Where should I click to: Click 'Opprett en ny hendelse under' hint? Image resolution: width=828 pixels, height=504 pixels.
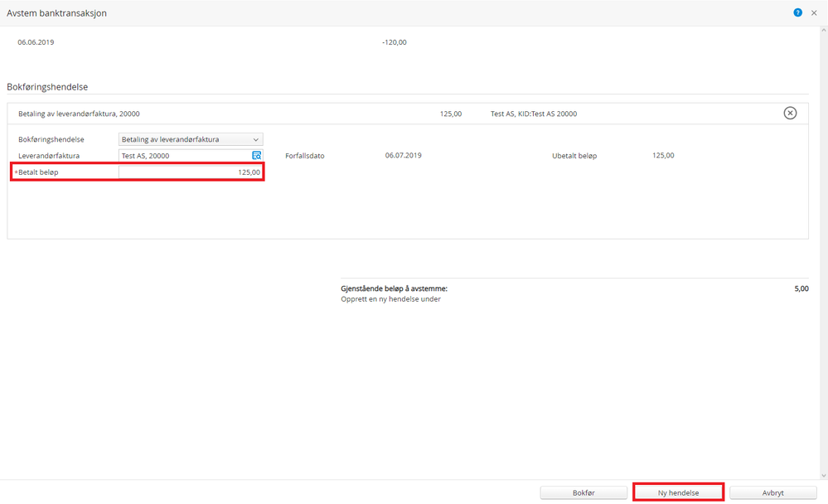click(x=390, y=299)
